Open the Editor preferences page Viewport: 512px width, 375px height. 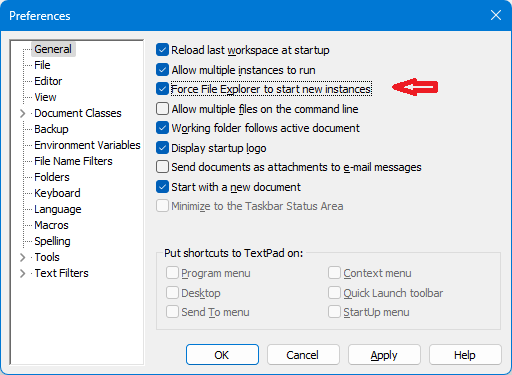[x=48, y=81]
